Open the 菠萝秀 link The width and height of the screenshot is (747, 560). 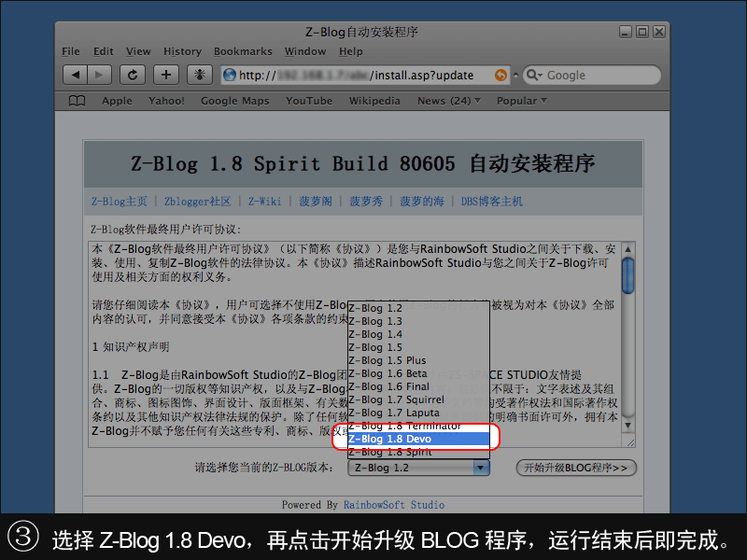pyautogui.click(x=366, y=202)
